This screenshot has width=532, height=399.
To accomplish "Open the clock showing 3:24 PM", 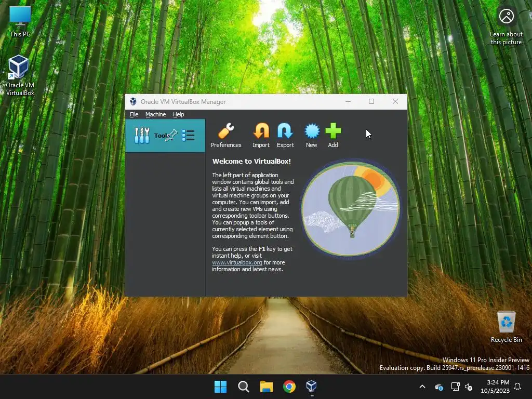I will pyautogui.click(x=495, y=387).
